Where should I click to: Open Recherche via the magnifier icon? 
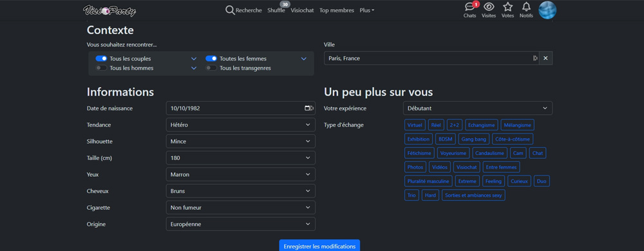230,10
